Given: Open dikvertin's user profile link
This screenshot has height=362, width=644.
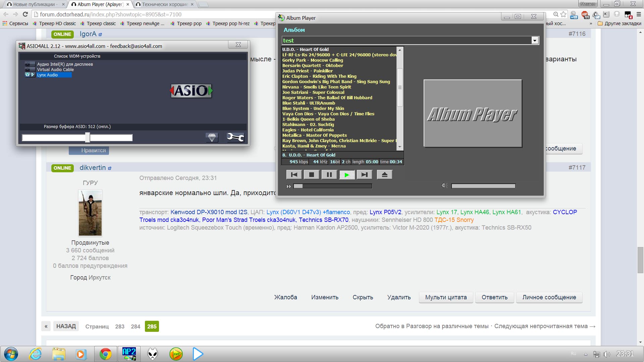Looking at the screenshot, I should (93, 168).
